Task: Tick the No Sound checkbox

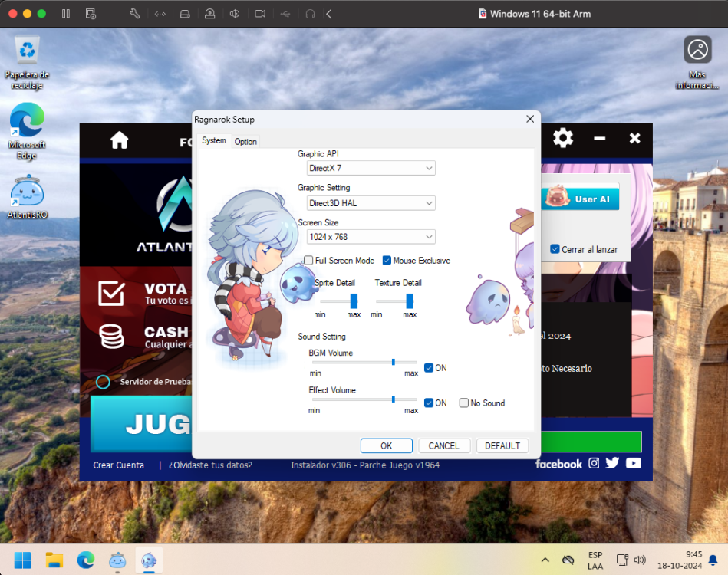Action: tap(464, 402)
